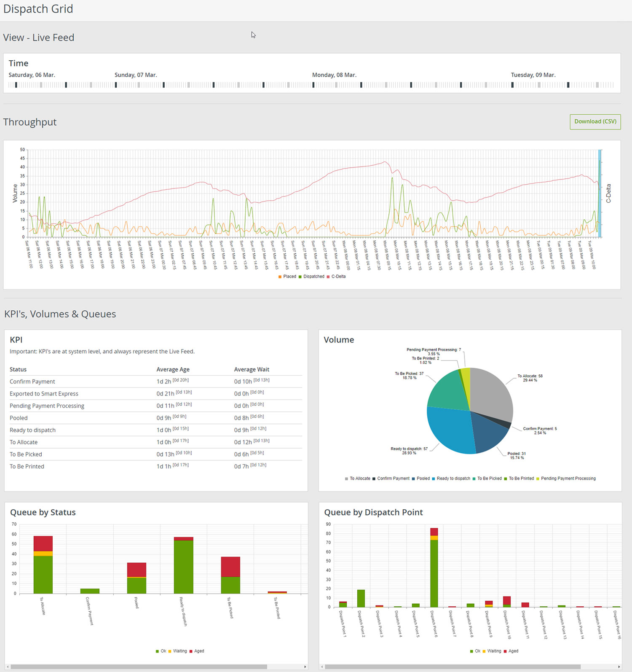Image resolution: width=632 pixels, height=672 pixels.
Task: Toggle Waiting legend in Queue by Status chart
Action: point(177,651)
